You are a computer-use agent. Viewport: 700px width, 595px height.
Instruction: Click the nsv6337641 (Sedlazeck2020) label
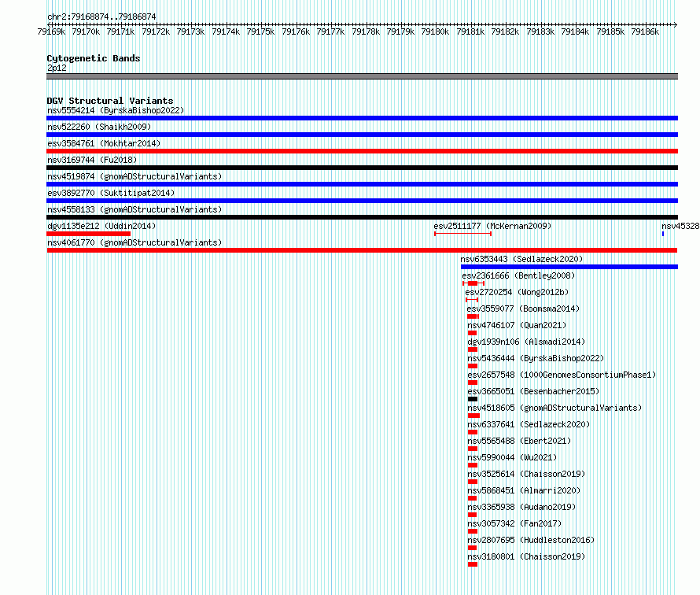pos(529,424)
